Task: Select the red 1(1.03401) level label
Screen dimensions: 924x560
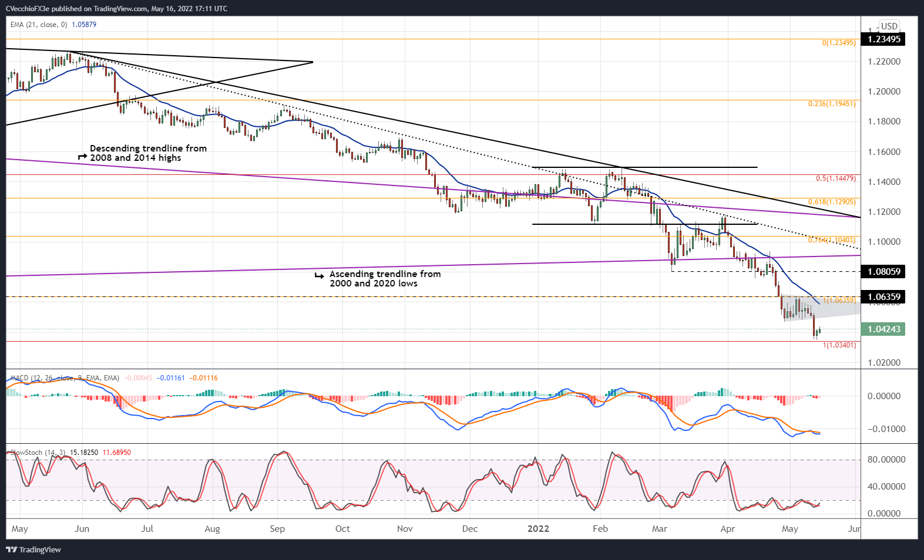Action: (839, 345)
